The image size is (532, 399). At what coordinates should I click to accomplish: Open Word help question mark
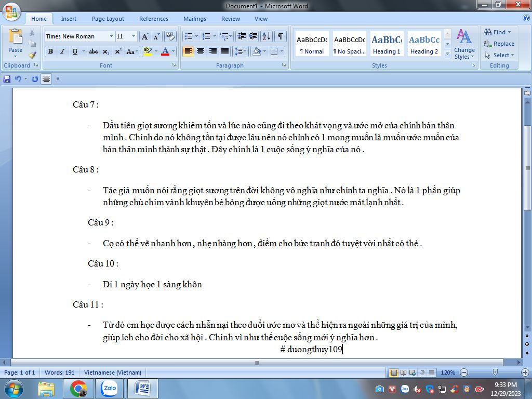tap(526, 18)
